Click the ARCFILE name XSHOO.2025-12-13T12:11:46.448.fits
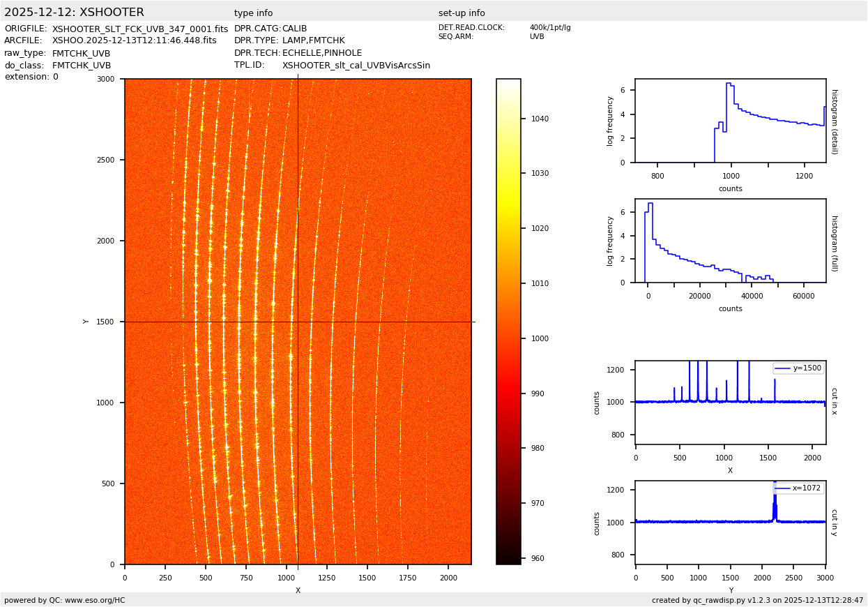This screenshot has width=868, height=607. tap(134, 41)
